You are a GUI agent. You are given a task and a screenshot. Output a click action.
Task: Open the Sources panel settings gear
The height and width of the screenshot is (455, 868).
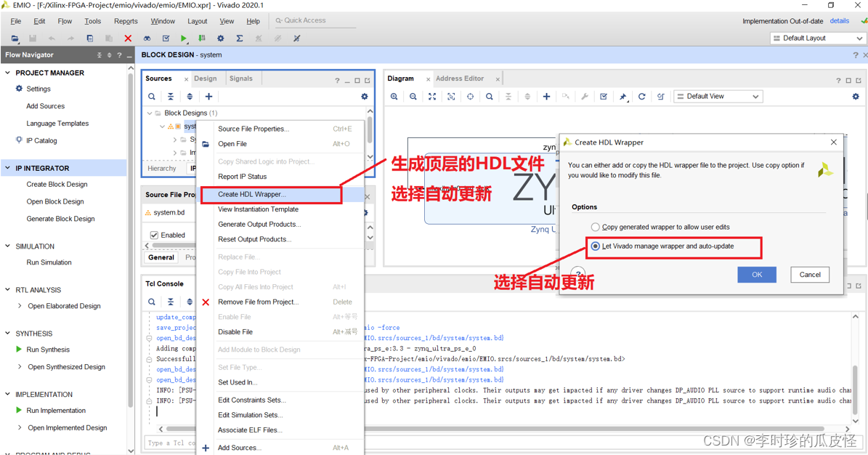(364, 97)
